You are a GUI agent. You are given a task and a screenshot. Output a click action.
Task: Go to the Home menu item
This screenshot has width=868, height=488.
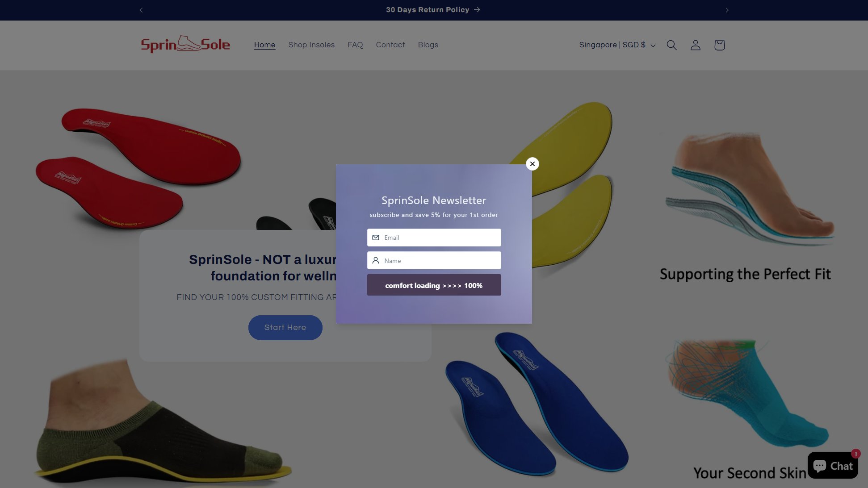[x=264, y=45]
